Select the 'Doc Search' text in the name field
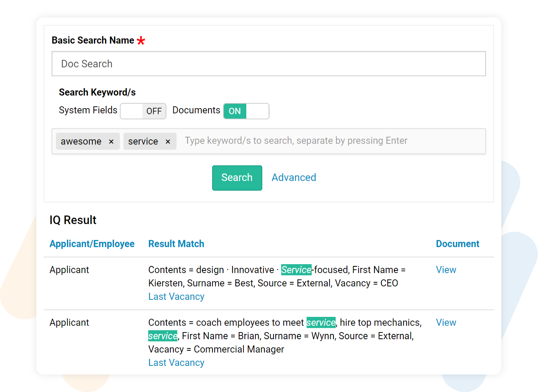Screen dimensions: 538x392 [x=87, y=64]
